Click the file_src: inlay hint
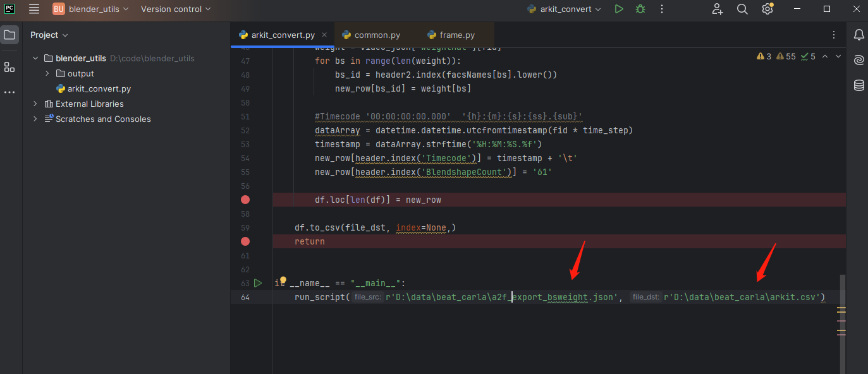Image resolution: width=868 pixels, height=374 pixels. (x=367, y=297)
